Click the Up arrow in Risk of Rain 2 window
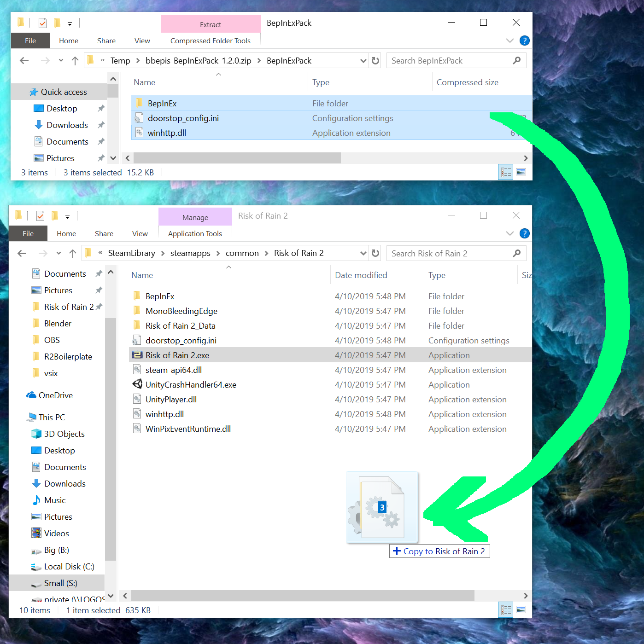 pos(73,253)
